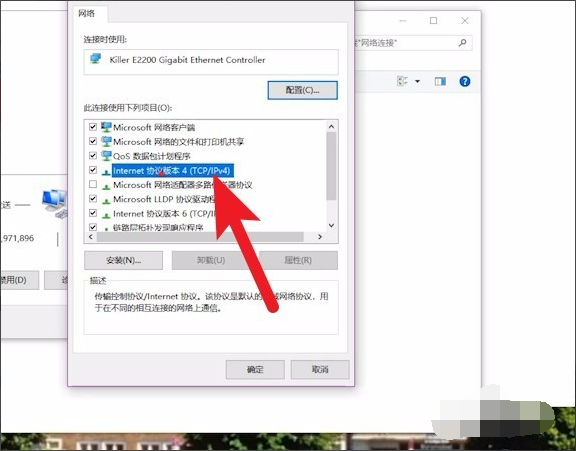This screenshot has height=451, width=576.
Task: Click the list's scroll right arrow
Action: (x=320, y=237)
